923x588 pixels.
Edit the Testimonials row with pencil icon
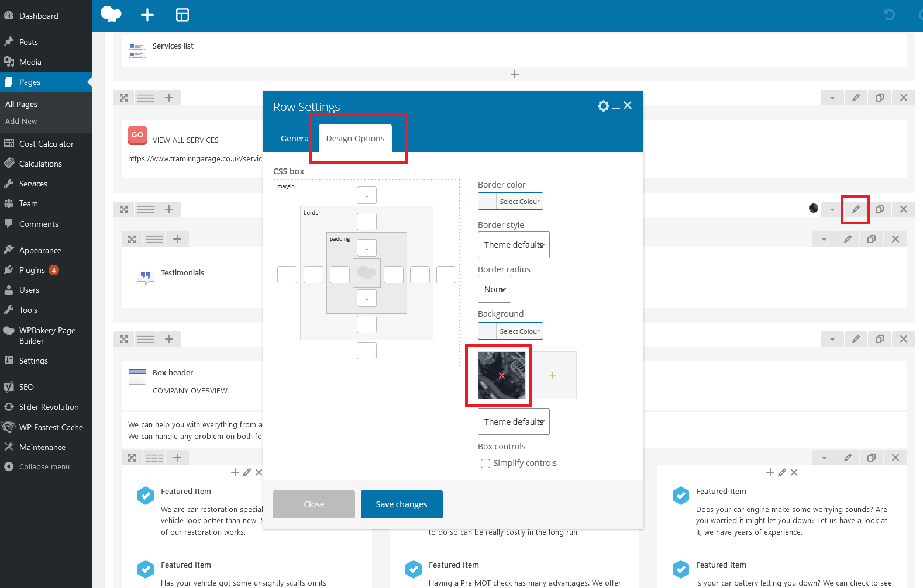click(855, 209)
